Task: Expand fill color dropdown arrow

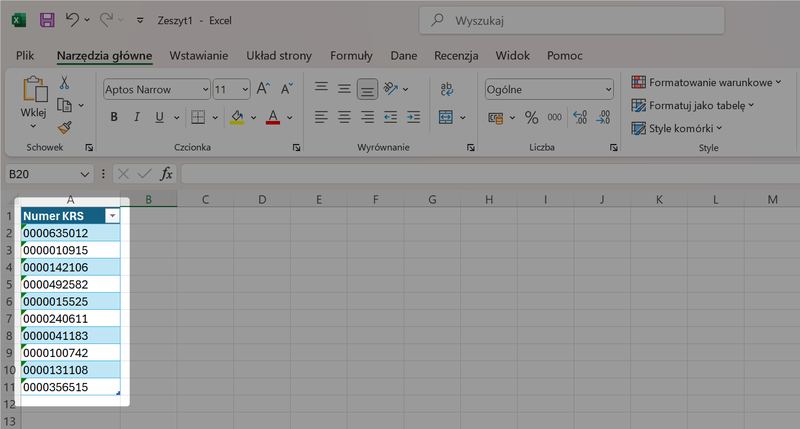Action: tap(254, 118)
